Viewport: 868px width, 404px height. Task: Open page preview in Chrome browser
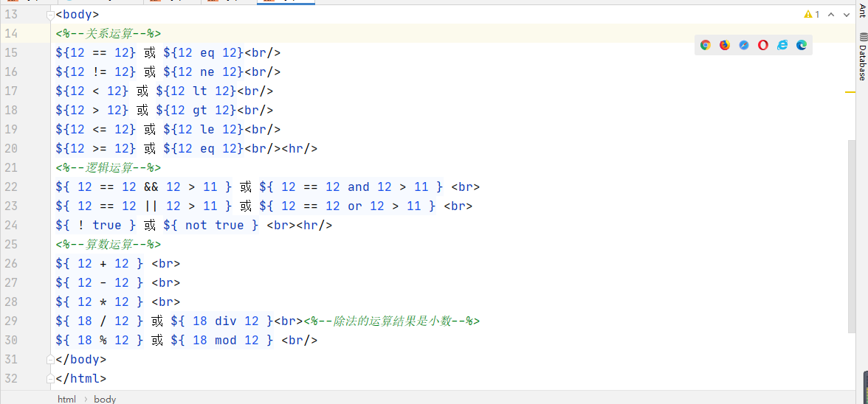tap(706, 45)
